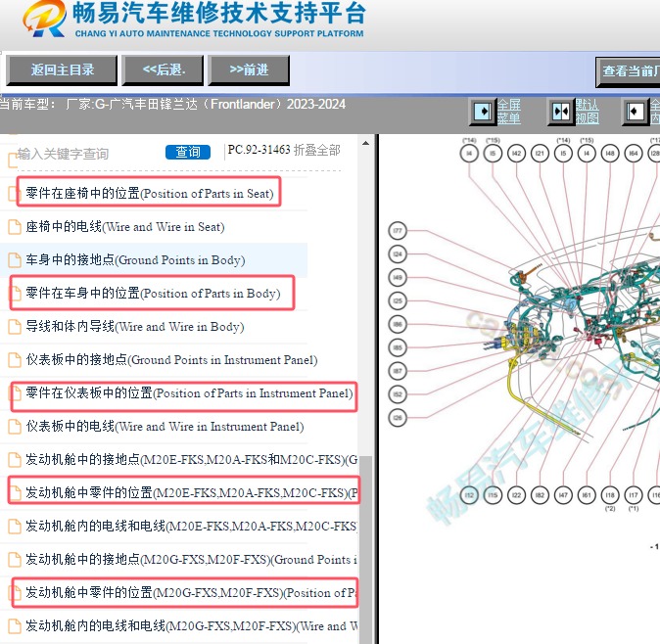Click connector circle I12 in bottom row
The height and width of the screenshot is (644, 660).
click(469, 495)
